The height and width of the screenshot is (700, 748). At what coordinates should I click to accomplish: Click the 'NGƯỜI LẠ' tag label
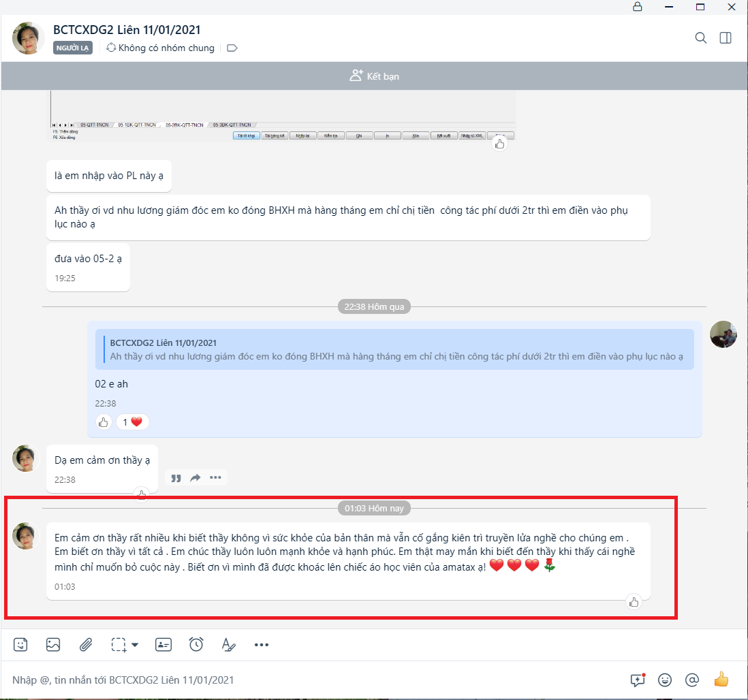point(72,48)
